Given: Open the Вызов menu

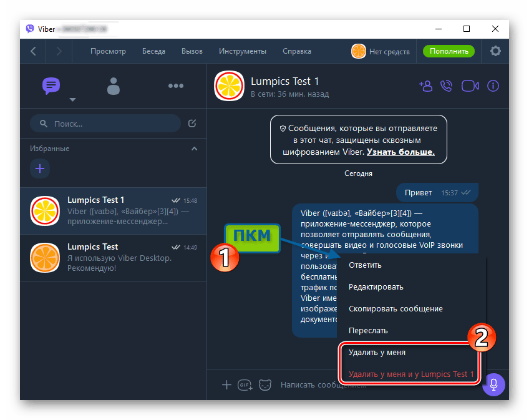Looking at the screenshot, I should tap(192, 51).
